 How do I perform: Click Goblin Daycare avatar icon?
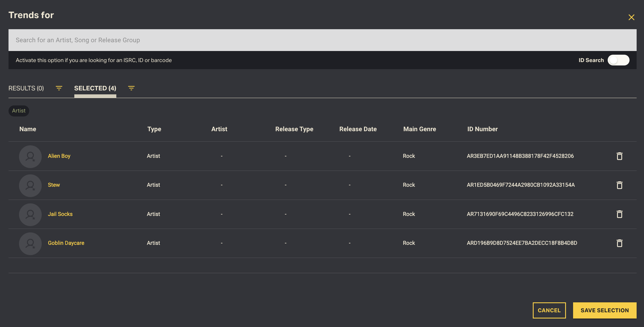click(x=30, y=243)
